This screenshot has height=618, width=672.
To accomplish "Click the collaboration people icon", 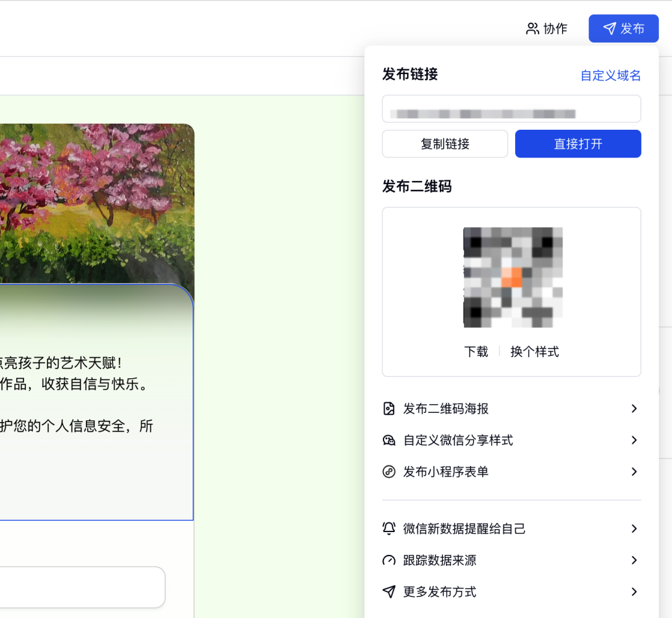I will pyautogui.click(x=532, y=28).
